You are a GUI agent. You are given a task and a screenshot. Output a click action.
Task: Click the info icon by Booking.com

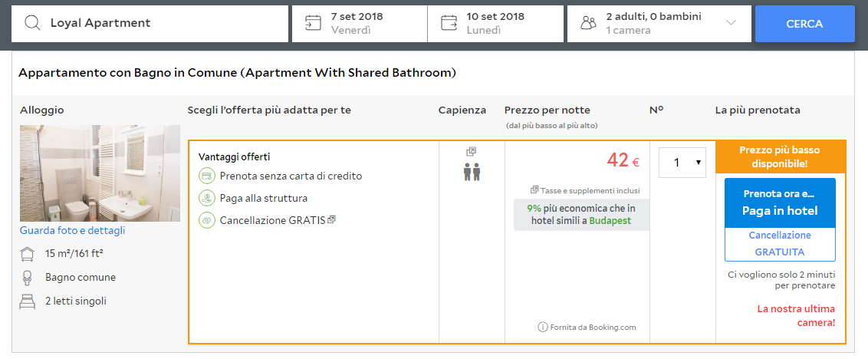point(543,328)
